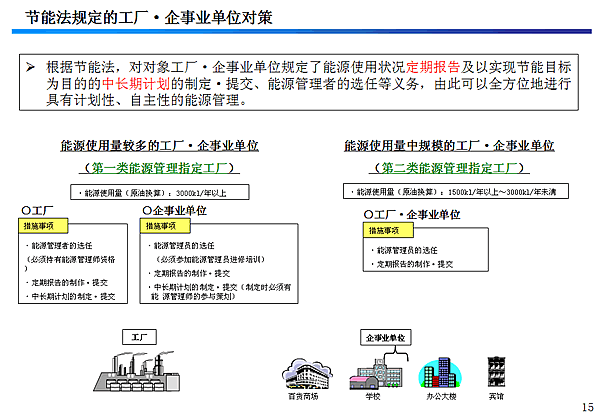This screenshot has height=415, width=600.
Task: Select the 企事业单位 label box above buildings
Action: [x=385, y=338]
